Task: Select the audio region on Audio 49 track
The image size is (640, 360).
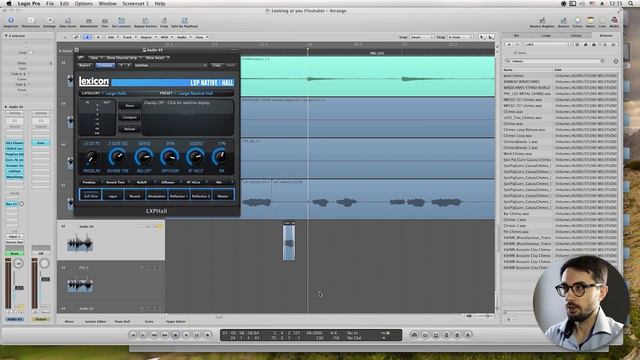Action: point(289,242)
